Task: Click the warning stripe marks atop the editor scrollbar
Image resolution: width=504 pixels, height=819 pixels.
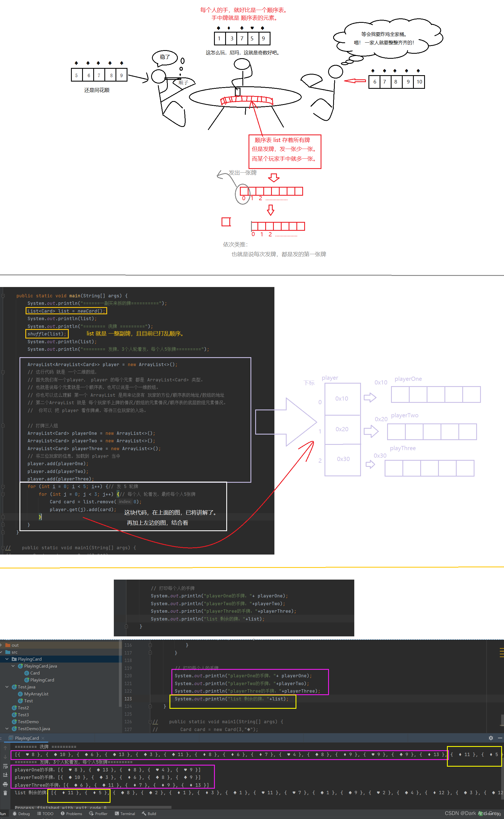Action: 502,652
